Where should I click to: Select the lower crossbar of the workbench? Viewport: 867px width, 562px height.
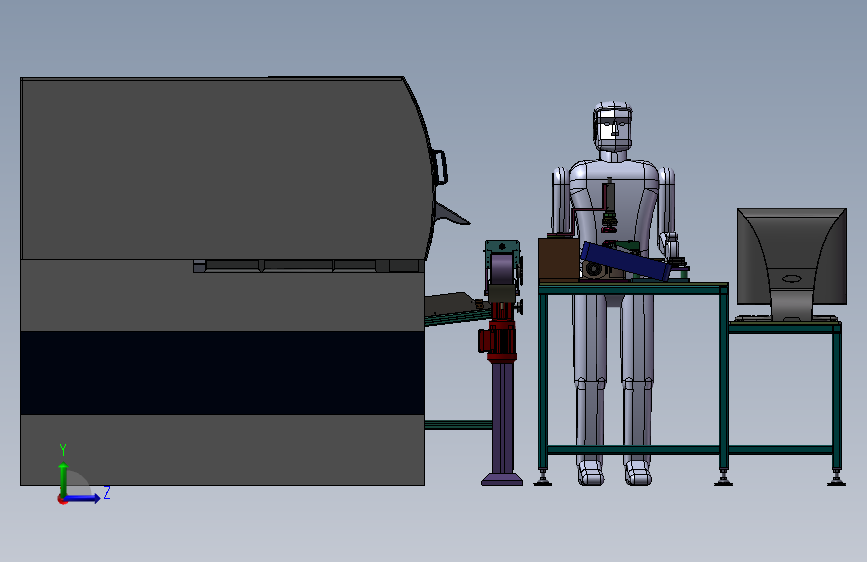(634, 449)
